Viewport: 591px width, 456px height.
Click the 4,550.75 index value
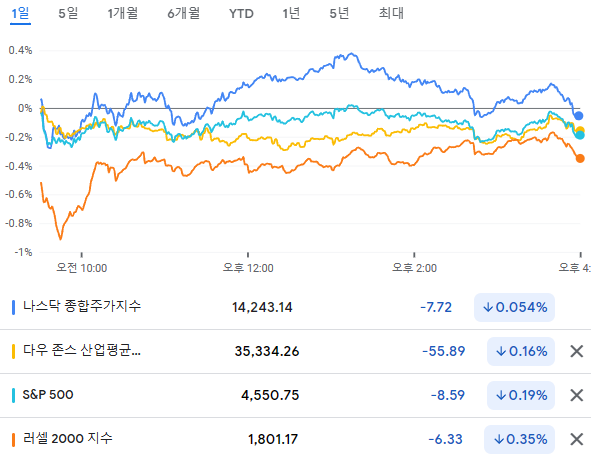coord(270,395)
